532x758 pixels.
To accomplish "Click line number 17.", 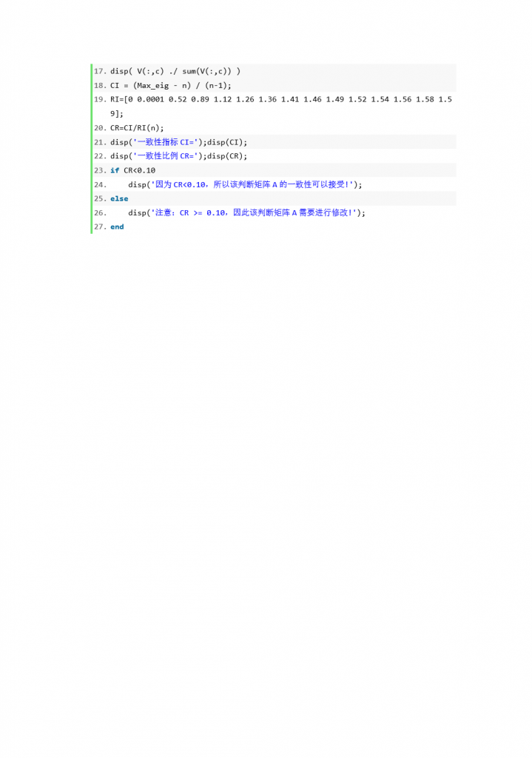I will (100, 71).
